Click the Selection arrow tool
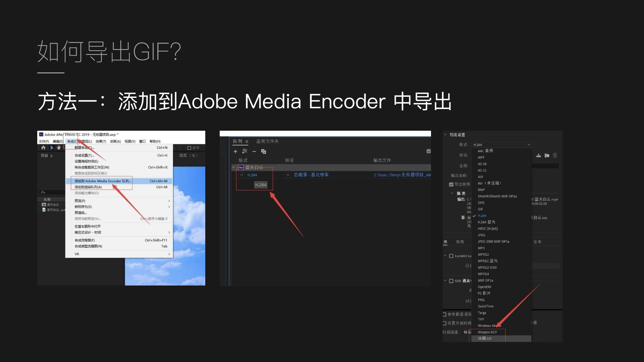 tap(52, 147)
